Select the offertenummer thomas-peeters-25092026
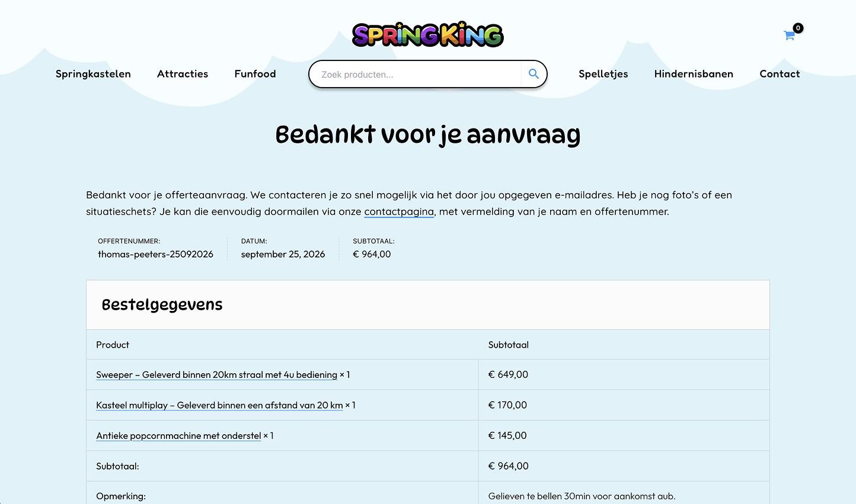Screen dimensions: 856x504 coord(155,254)
